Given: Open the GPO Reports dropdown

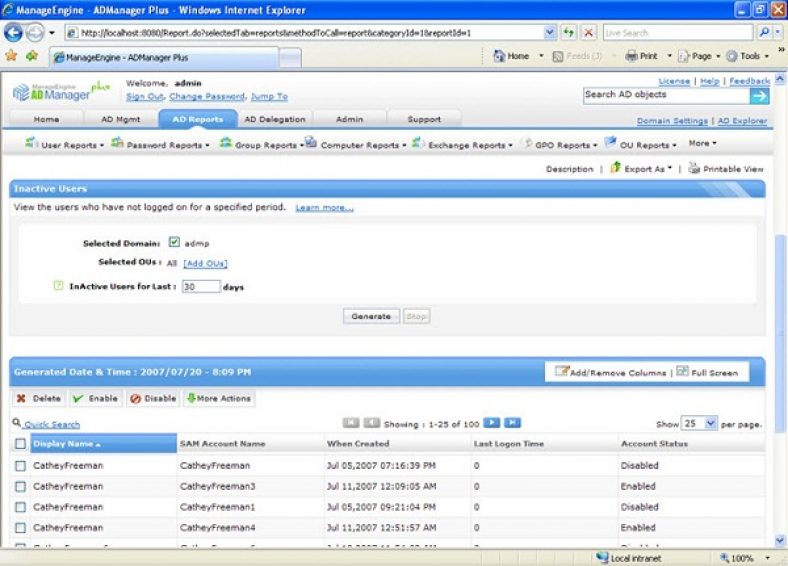Looking at the screenshot, I should (x=560, y=145).
